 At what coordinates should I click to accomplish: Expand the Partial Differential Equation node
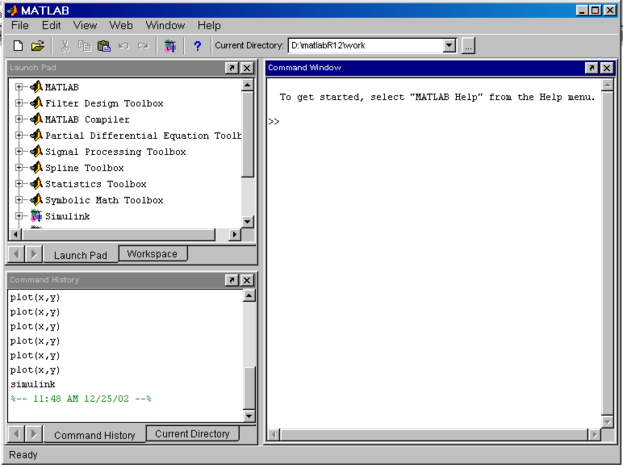coord(19,135)
